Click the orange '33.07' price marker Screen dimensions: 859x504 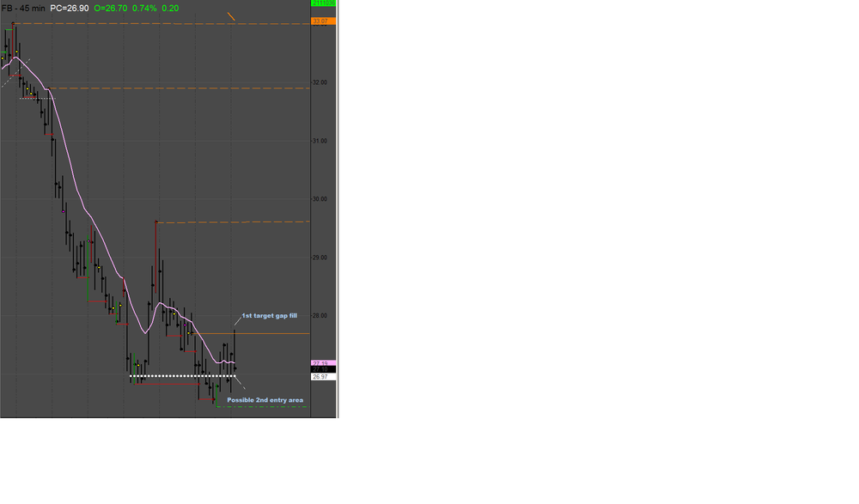[323, 21]
